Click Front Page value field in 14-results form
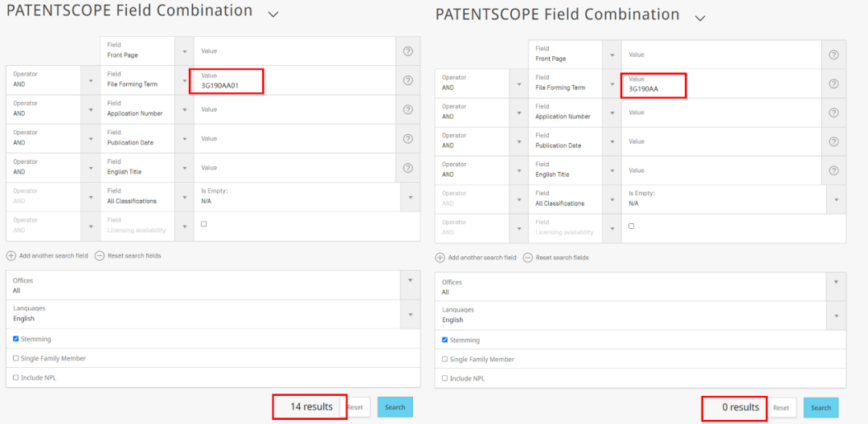868x424 pixels. pos(295,51)
